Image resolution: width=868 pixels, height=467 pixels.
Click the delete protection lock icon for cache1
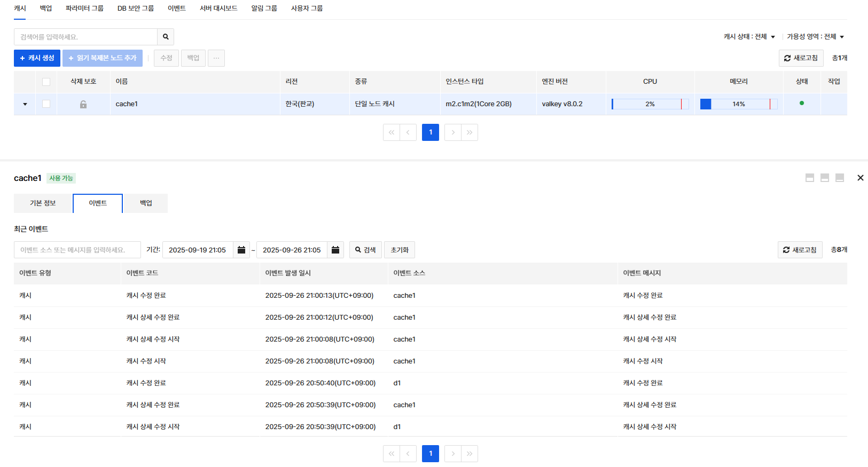[x=83, y=105]
